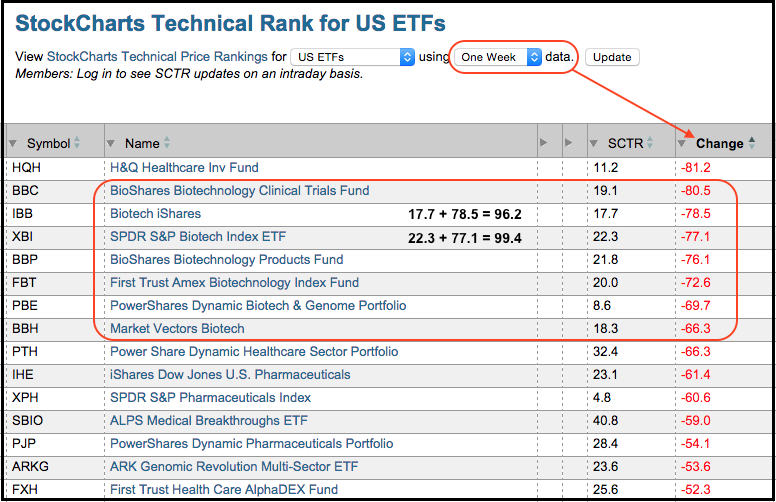Image resolution: width=776 pixels, height=502 pixels.
Task: Click the SCTR column filter triangle
Action: (x=593, y=143)
